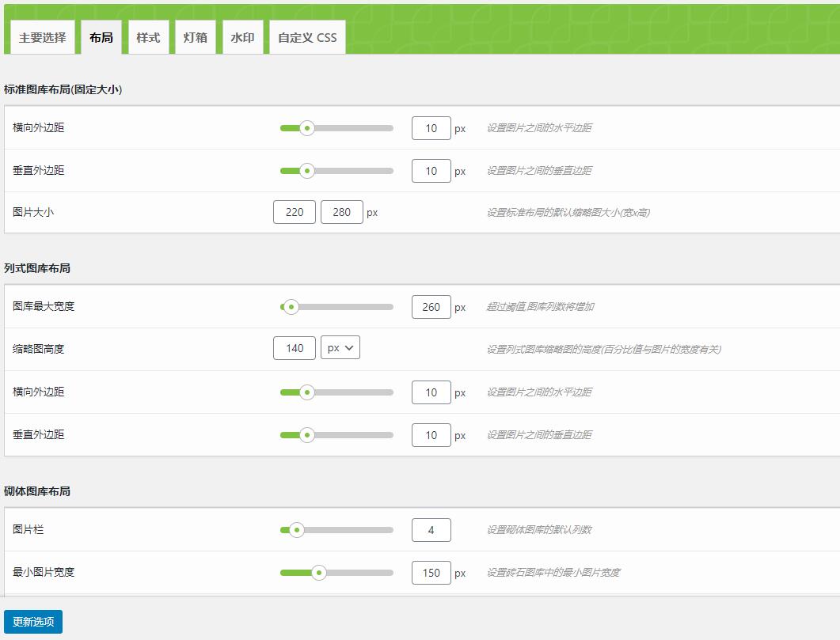The image size is (840, 640).
Task: Expand the 缩略图高度 unit dropdown
Action: (340, 348)
